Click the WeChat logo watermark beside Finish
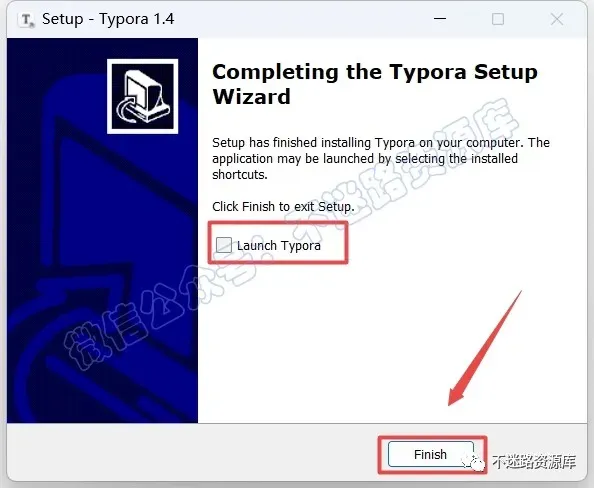Viewport: 594px width, 488px height. point(474,462)
